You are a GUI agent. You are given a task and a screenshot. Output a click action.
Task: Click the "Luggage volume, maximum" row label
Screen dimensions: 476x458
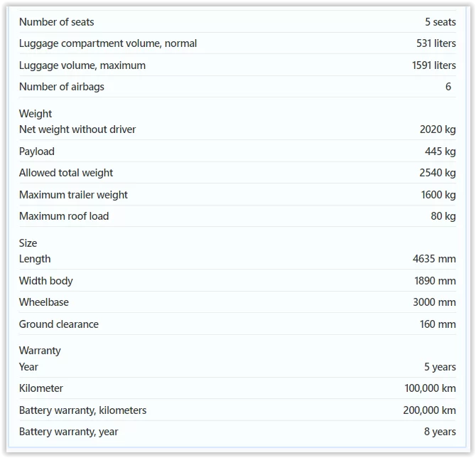tap(82, 65)
